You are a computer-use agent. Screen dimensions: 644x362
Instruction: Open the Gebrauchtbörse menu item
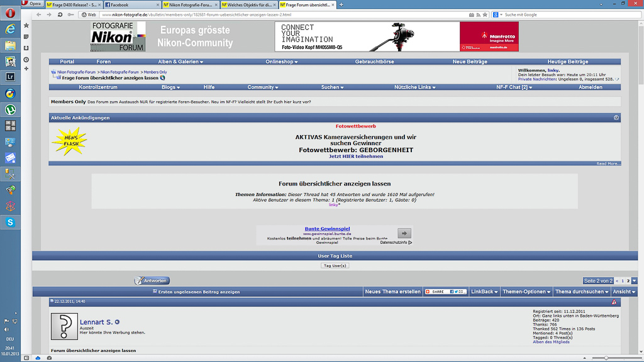(374, 62)
